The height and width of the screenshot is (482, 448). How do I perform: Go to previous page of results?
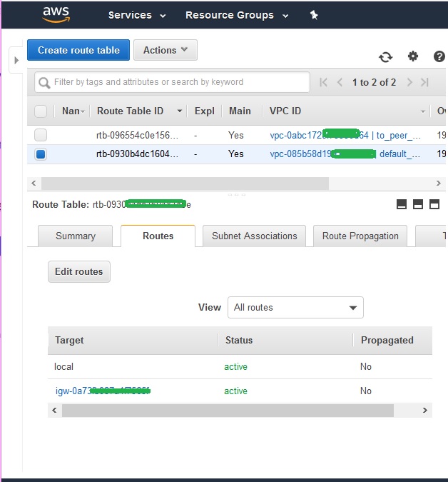(x=340, y=82)
